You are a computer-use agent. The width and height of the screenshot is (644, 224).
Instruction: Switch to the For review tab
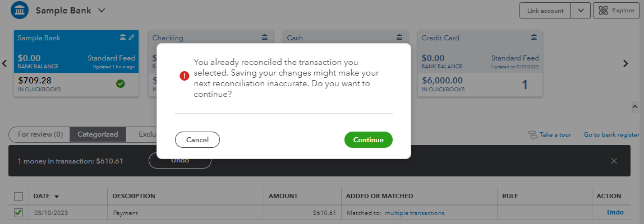point(40,134)
